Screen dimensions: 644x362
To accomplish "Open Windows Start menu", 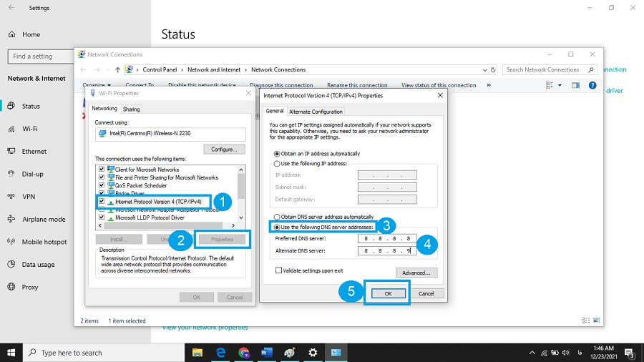I will click(11, 353).
